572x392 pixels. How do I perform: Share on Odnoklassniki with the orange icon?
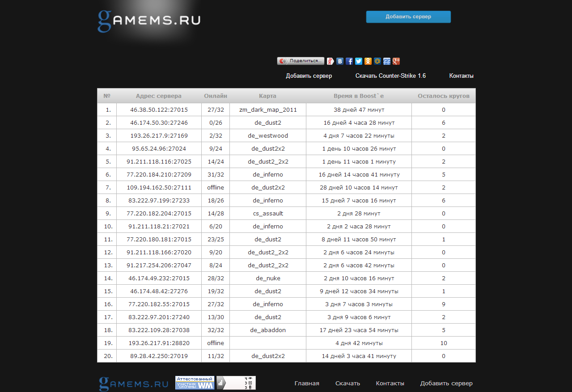[x=368, y=61]
